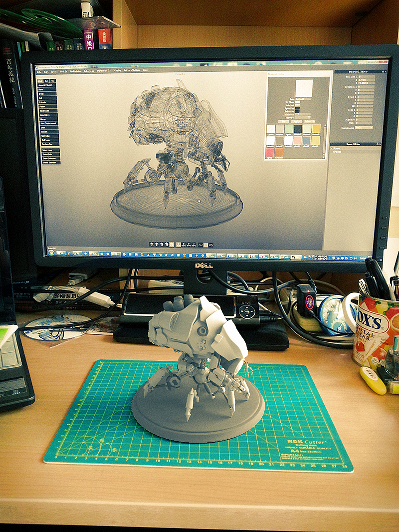Switch to the Mod tab in the tool panel
The height and width of the screenshot is (532, 399).
(40, 81)
